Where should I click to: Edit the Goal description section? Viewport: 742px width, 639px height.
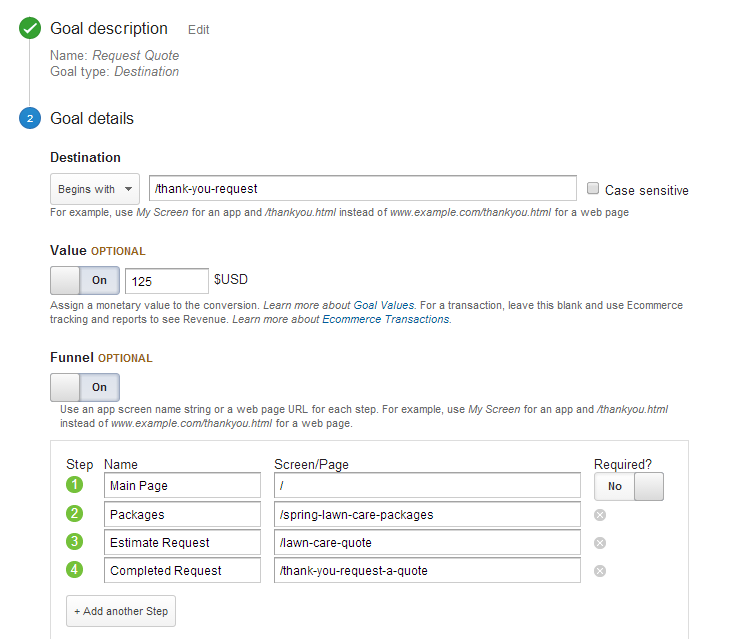[198, 30]
